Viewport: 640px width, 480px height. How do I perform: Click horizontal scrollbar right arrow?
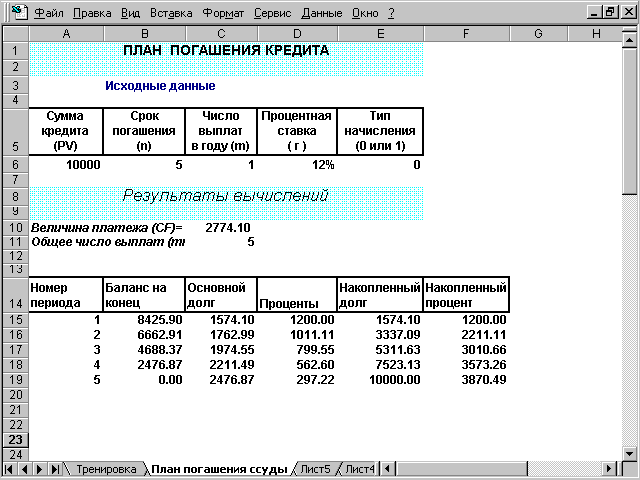coord(609,469)
